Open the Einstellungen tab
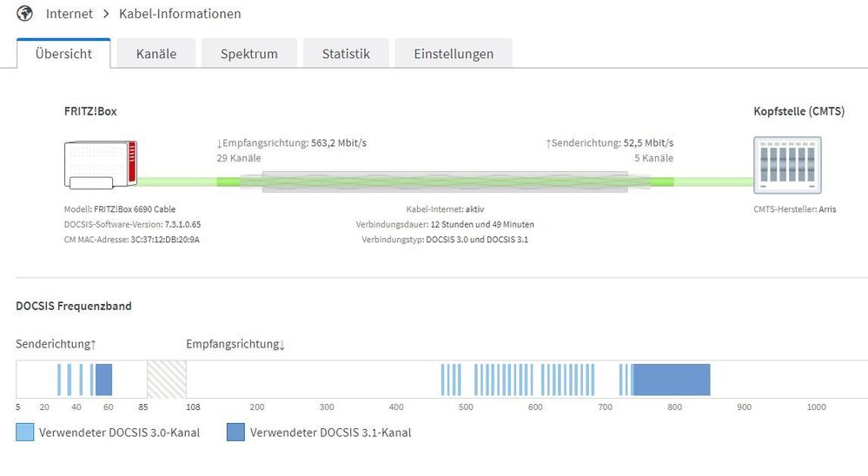Viewport: 868px width, 476px height. (454, 54)
